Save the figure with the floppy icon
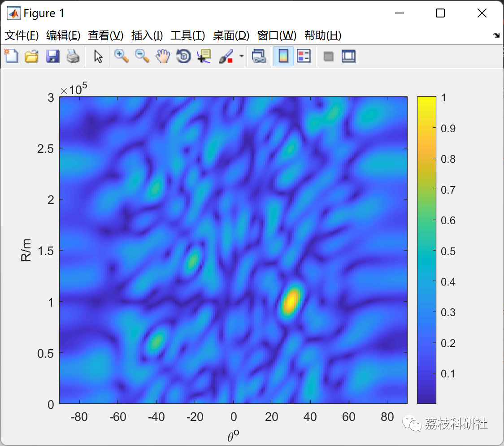Viewport: 504px width, 446px height. pos(52,56)
